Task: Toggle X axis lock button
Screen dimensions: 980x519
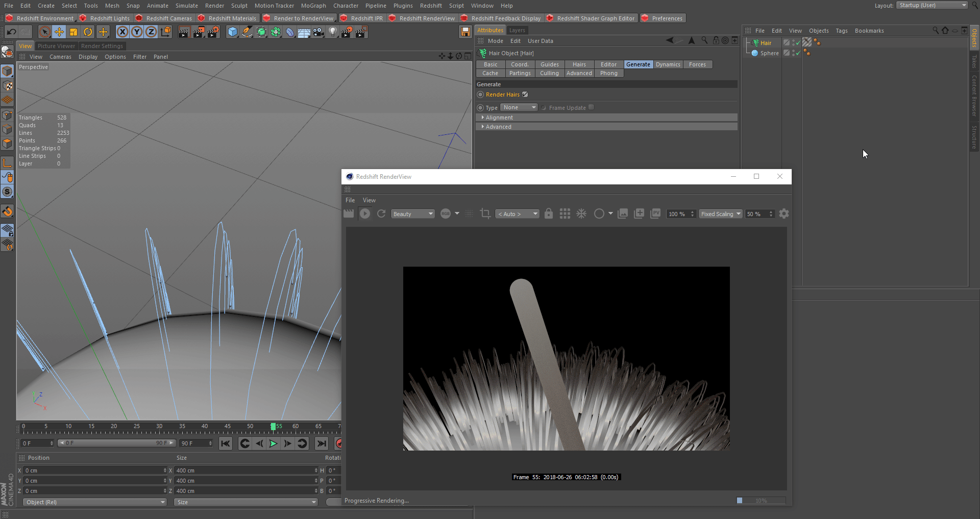Action: pos(122,32)
